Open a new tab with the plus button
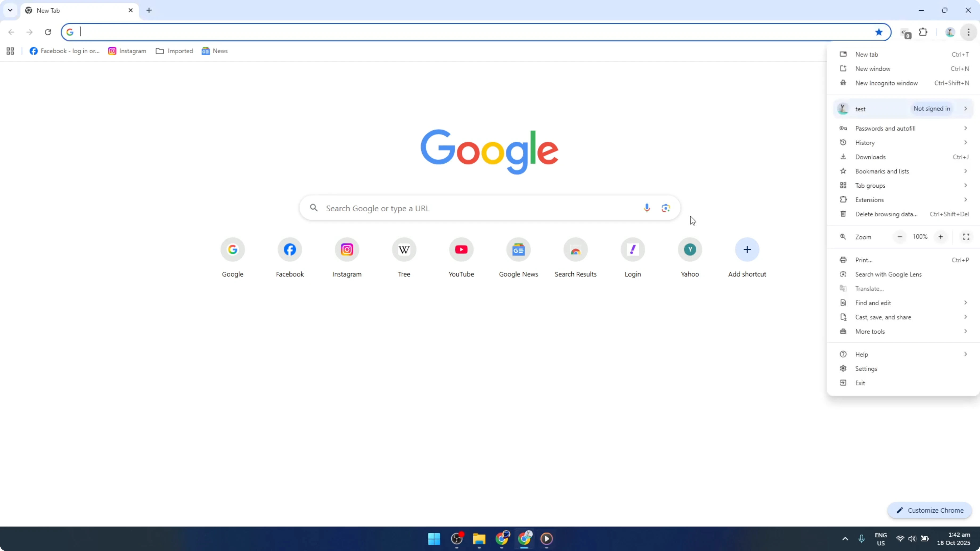The image size is (980, 551). pyautogui.click(x=149, y=10)
